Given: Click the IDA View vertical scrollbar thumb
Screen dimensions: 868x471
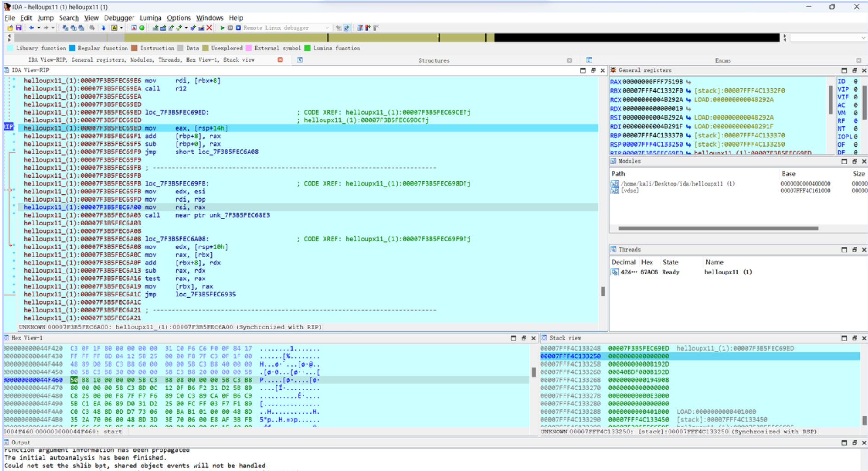Looking at the screenshot, I should 603,291.
